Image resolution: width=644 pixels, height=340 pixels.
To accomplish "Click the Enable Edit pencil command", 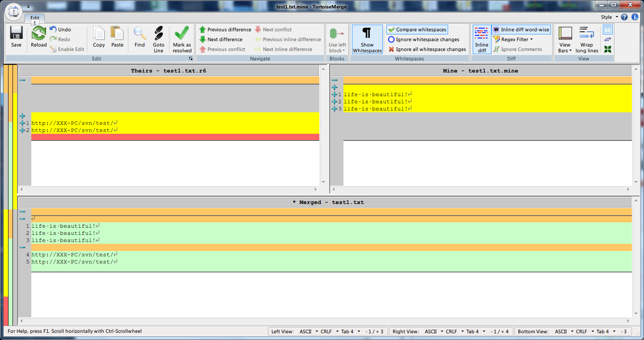I will pyautogui.click(x=67, y=49).
